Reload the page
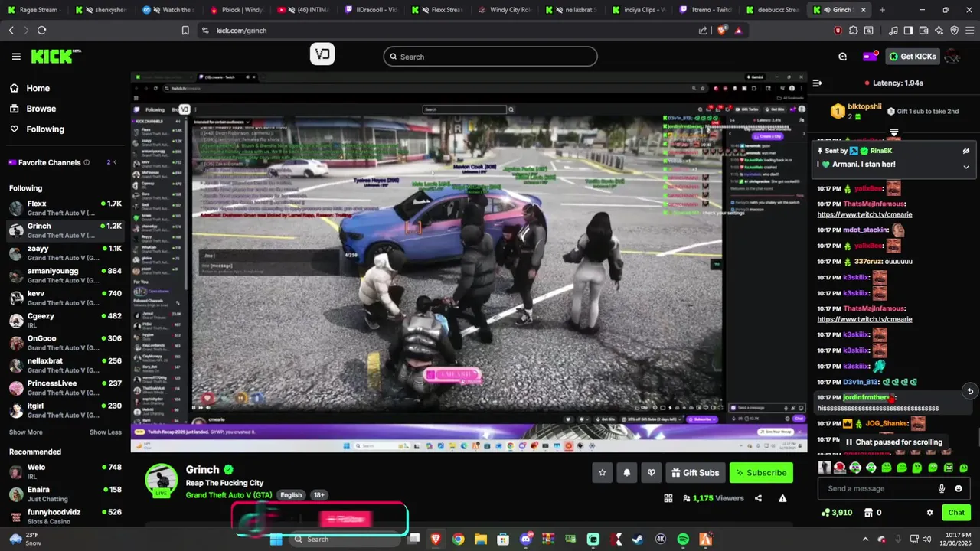 coord(41,31)
